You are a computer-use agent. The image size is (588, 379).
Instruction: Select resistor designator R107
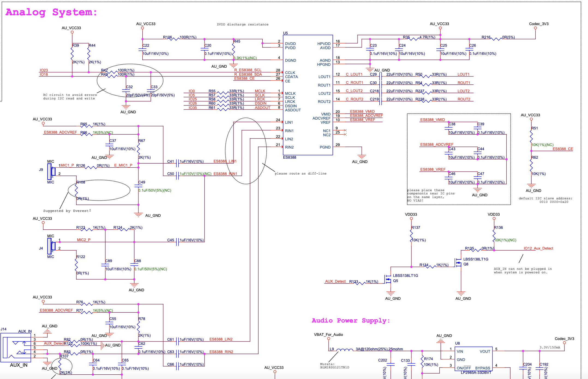pyautogui.click(x=64, y=356)
